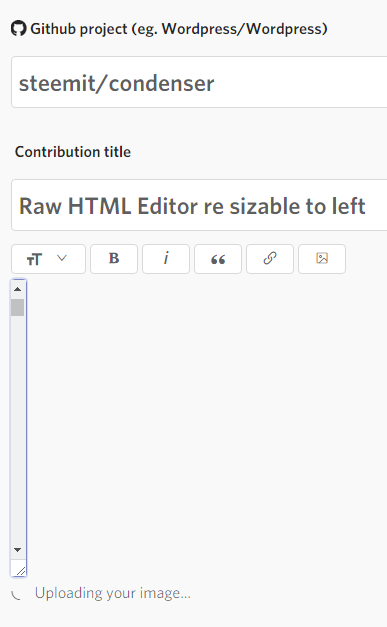Click the scrollbar down arrow in editor
Image resolution: width=387 pixels, height=627 pixels.
tap(18, 550)
